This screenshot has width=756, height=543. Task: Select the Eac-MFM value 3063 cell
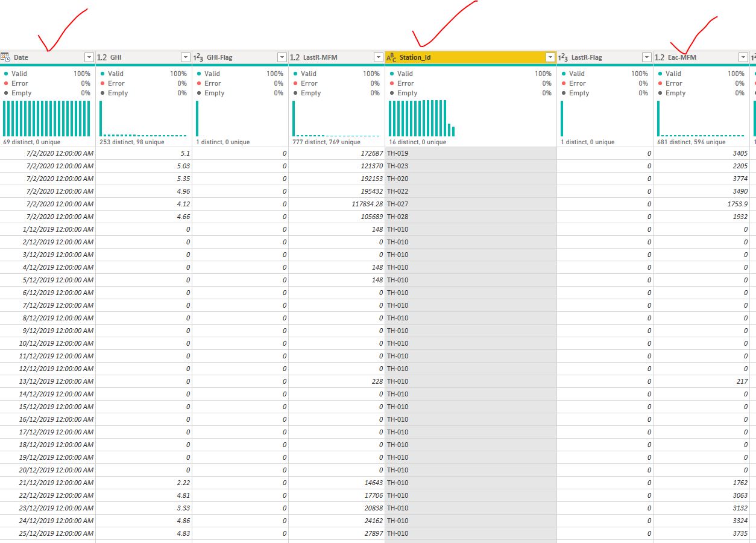[702, 495]
